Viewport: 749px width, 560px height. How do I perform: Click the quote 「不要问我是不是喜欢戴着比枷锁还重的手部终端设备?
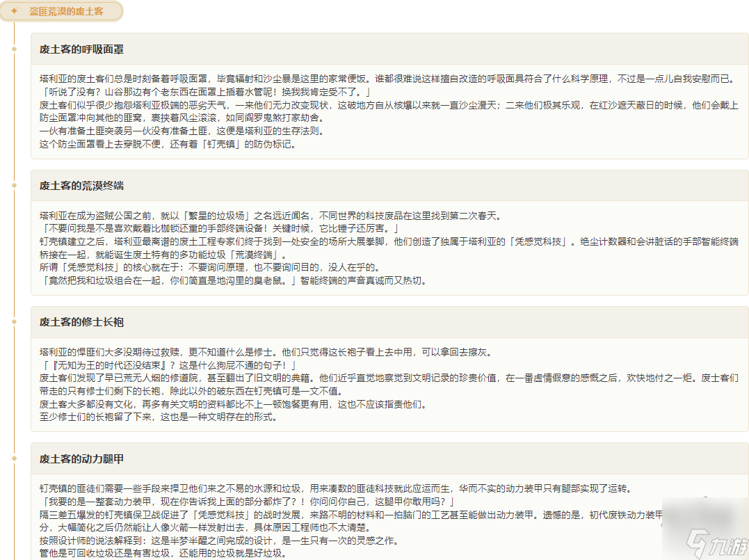tap(220, 228)
